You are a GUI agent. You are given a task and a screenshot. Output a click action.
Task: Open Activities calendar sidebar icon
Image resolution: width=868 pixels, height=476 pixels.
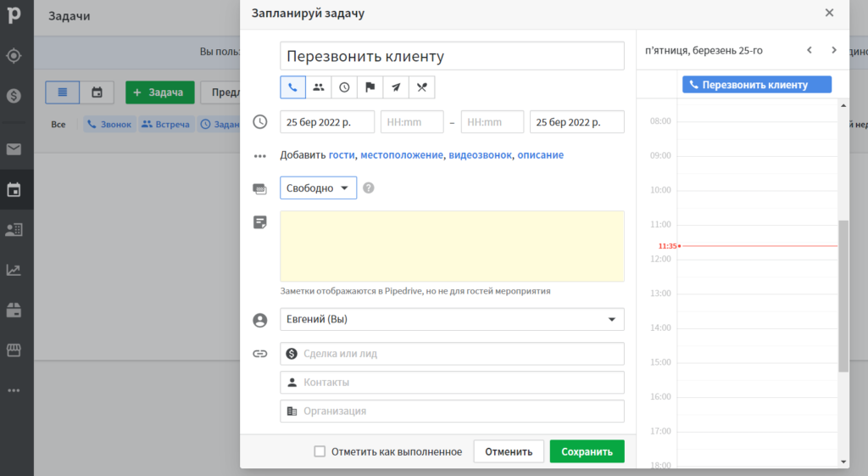(14, 190)
